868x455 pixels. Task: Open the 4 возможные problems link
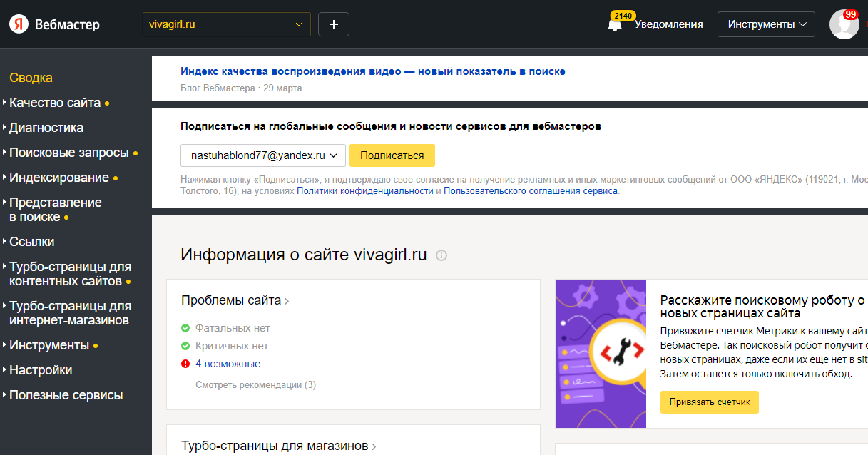(228, 364)
